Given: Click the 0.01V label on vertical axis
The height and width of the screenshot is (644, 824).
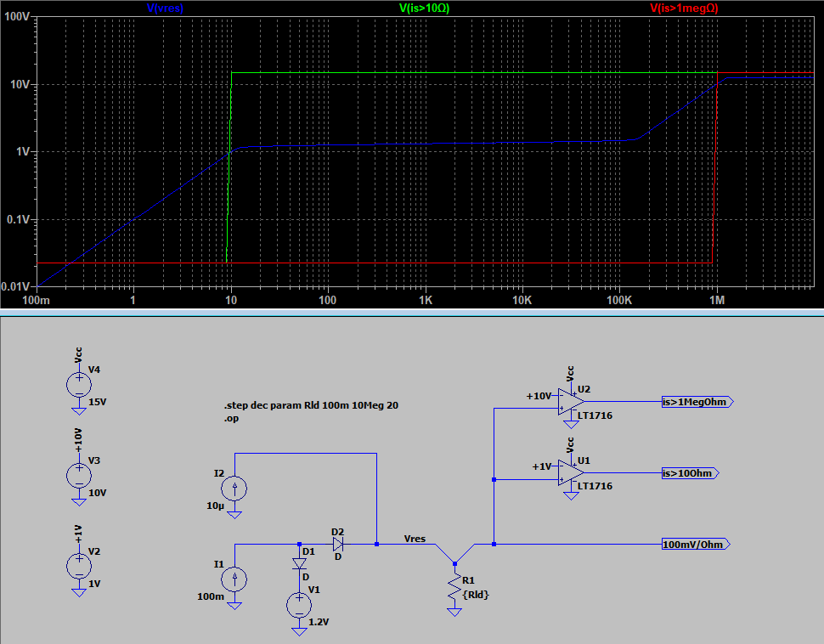Looking at the screenshot, I should tap(16, 287).
